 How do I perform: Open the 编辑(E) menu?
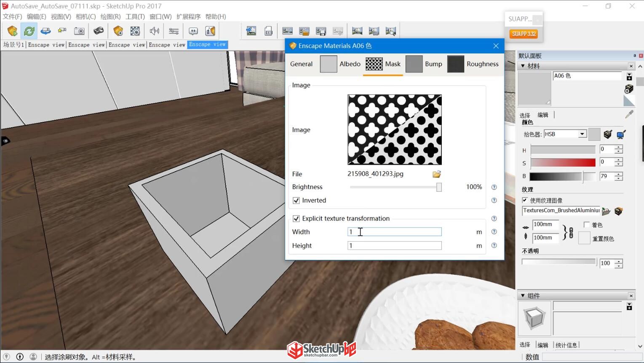pyautogui.click(x=36, y=16)
